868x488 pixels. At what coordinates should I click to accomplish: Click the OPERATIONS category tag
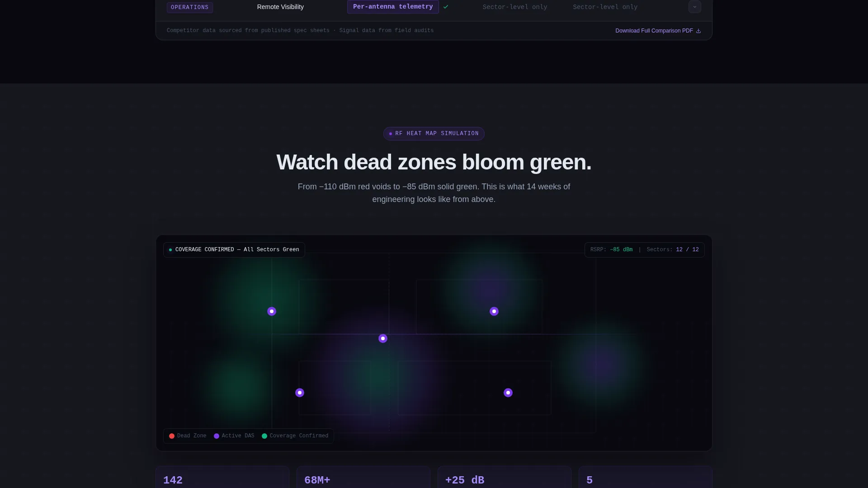pyautogui.click(x=189, y=7)
